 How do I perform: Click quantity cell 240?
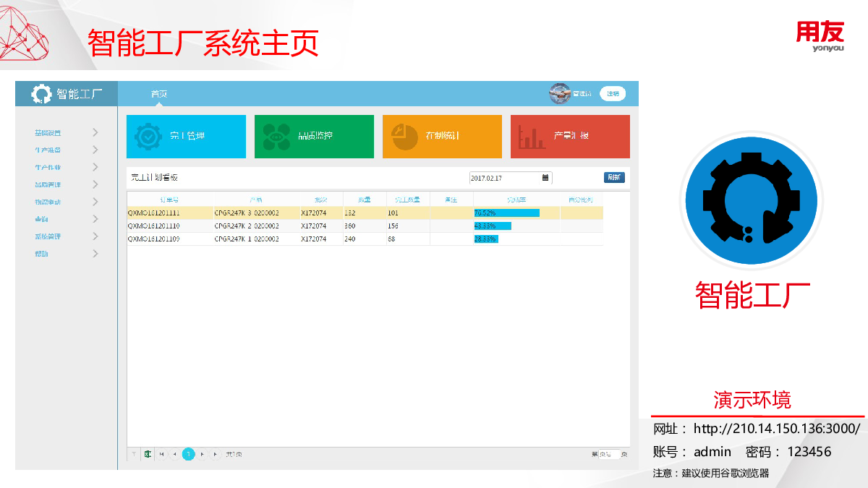(350, 239)
